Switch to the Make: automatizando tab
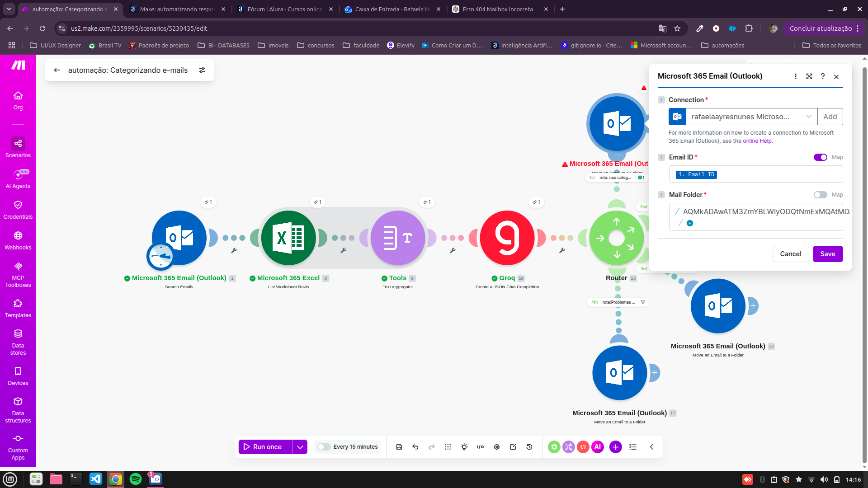The image size is (868, 488). tap(177, 9)
